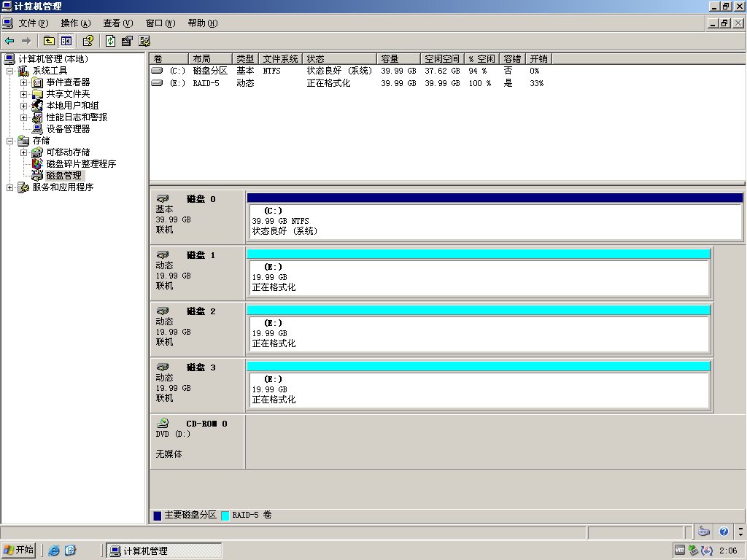
Task: Expand the 共享文件夹 node
Action: pyautogui.click(x=23, y=94)
